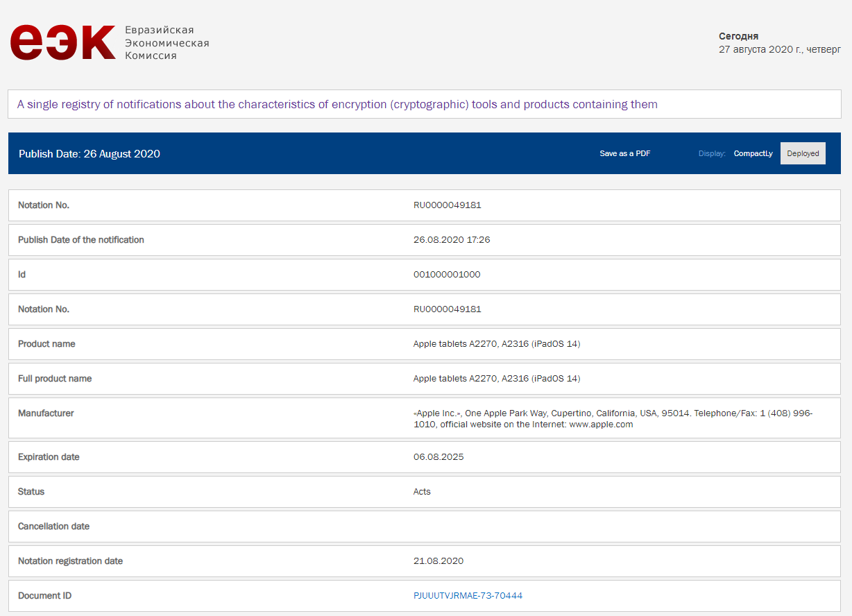Select the Id value 001000001000

pos(447,275)
